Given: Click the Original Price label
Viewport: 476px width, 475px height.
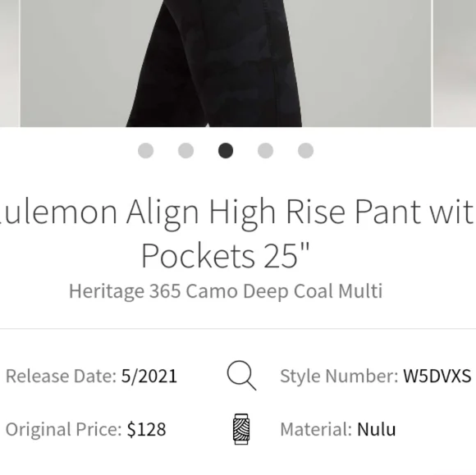Looking at the screenshot, I should pyautogui.click(x=64, y=429).
